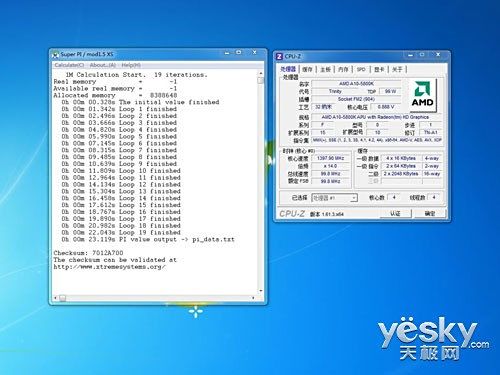Click the 认证 button
The width and height of the screenshot is (500, 375).
coord(395,213)
